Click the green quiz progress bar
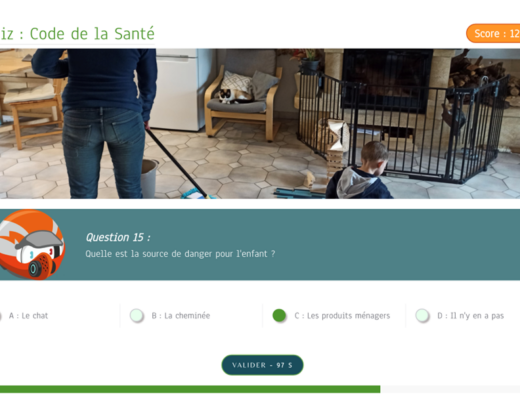 pyautogui.click(x=190, y=389)
